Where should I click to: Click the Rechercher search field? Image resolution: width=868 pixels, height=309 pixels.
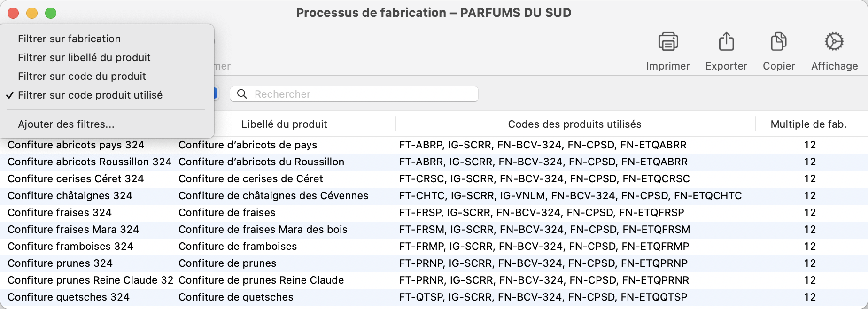click(x=362, y=94)
